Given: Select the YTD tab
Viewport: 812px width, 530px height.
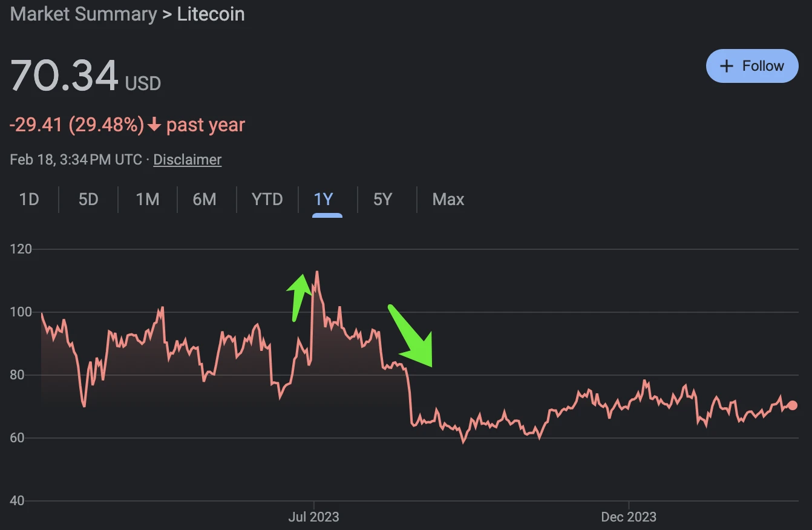Looking at the screenshot, I should [267, 199].
